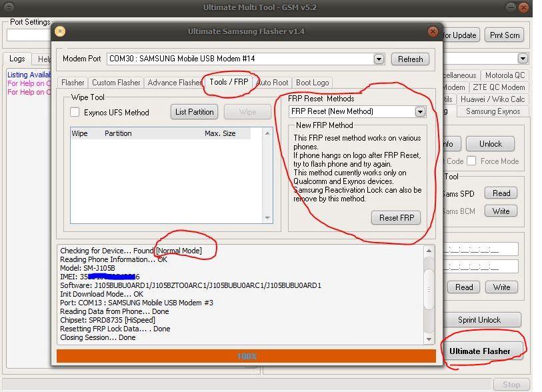Screen dimensions: 542x392
Task: Toggle the Force Mode checkbox in the main window
Action: (471, 161)
